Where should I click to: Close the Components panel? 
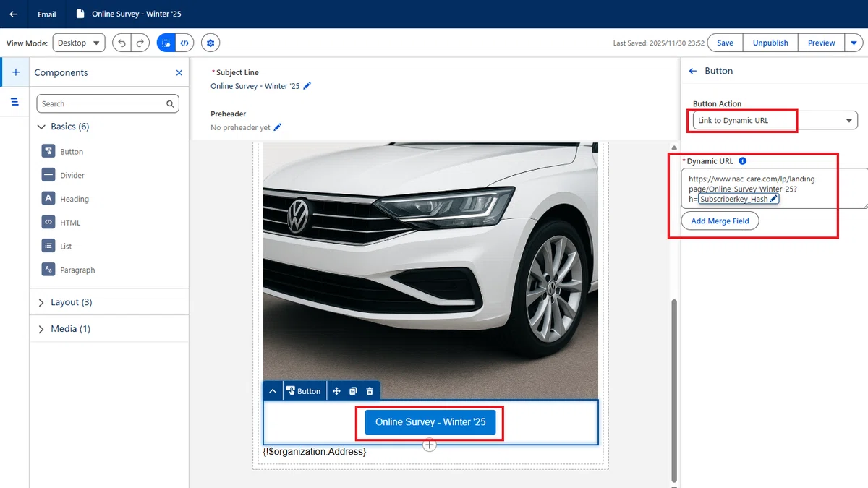pos(179,72)
